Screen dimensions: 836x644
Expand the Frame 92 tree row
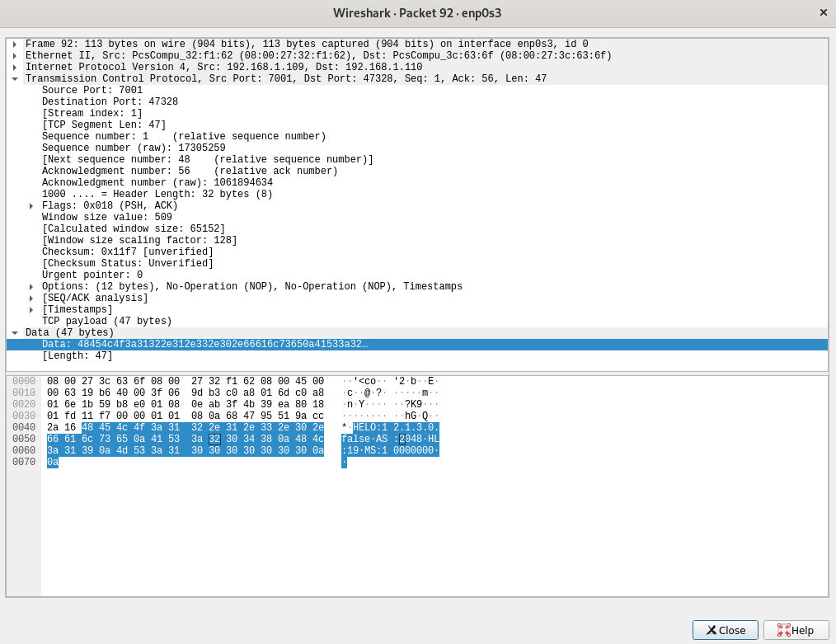click(x=14, y=45)
